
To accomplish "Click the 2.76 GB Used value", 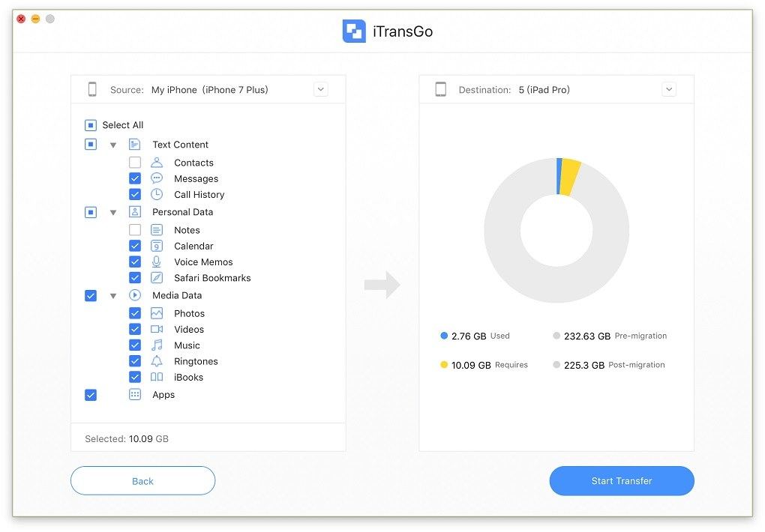I will click(x=469, y=336).
